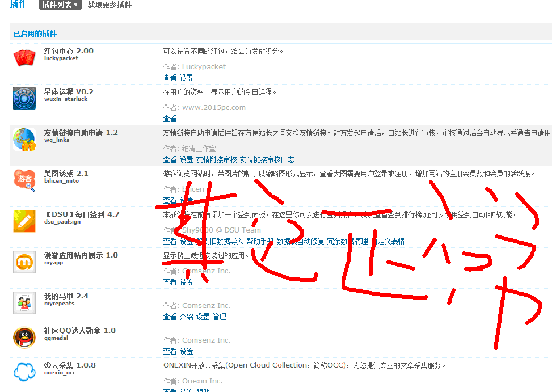
Task: Click author text 作者: Onexin Inc.
Action: 192,381
